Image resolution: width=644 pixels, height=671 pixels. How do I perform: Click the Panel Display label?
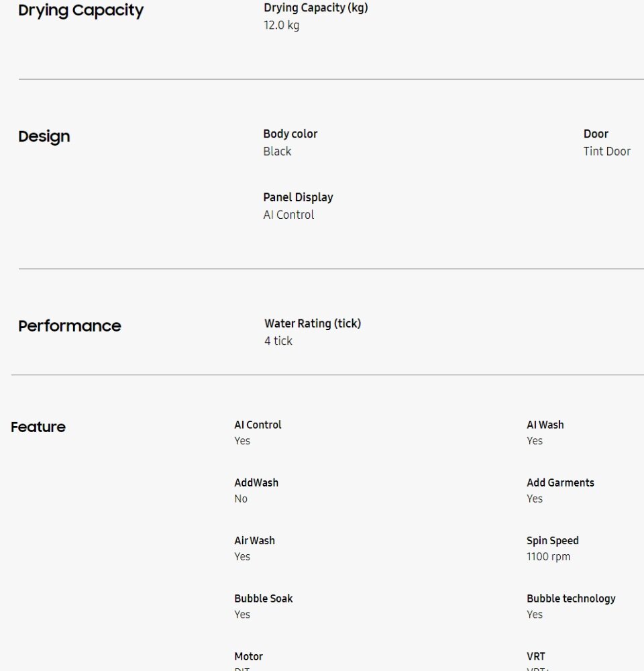(x=299, y=197)
